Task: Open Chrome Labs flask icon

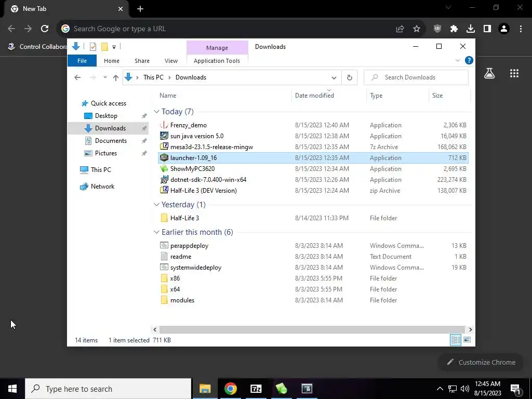Action: pyautogui.click(x=489, y=73)
